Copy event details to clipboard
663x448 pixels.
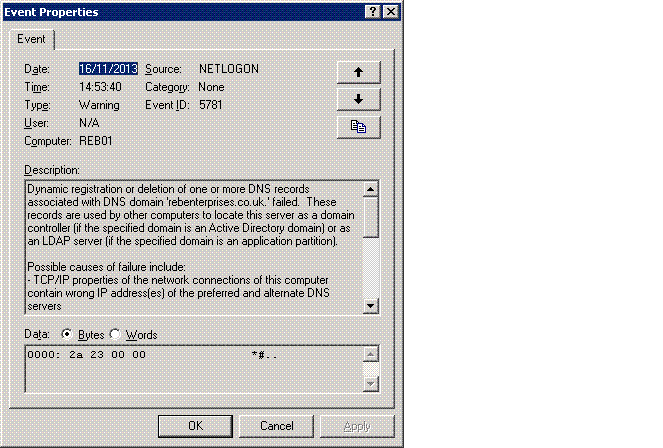coord(359,127)
